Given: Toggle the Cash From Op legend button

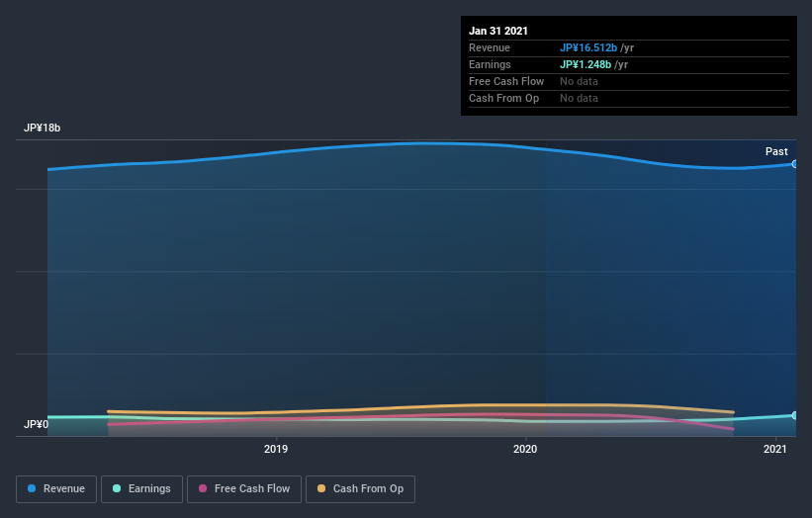Looking at the screenshot, I should coord(360,489).
